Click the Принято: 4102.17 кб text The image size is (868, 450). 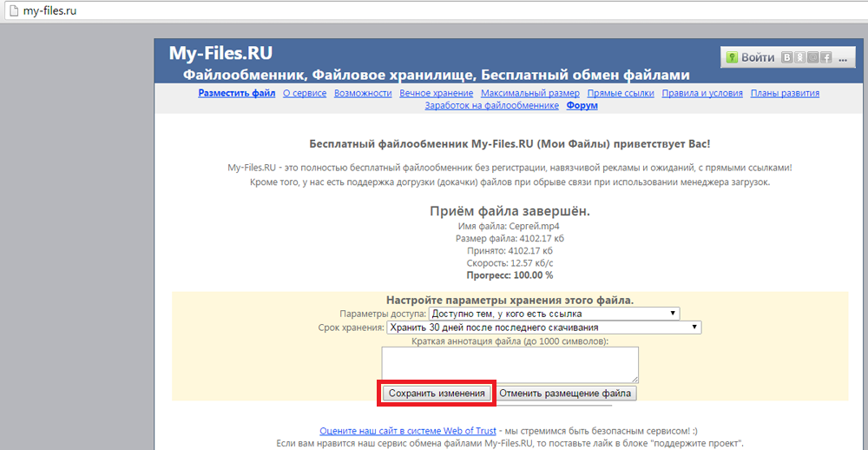pyautogui.click(x=510, y=250)
